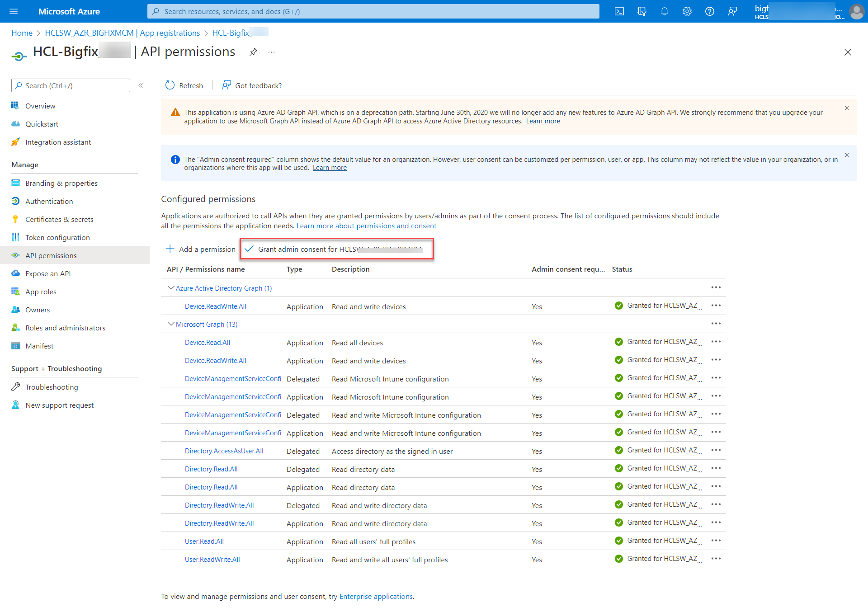Open Device.Read.All permission
This screenshot has height=612, width=868.
208,342
